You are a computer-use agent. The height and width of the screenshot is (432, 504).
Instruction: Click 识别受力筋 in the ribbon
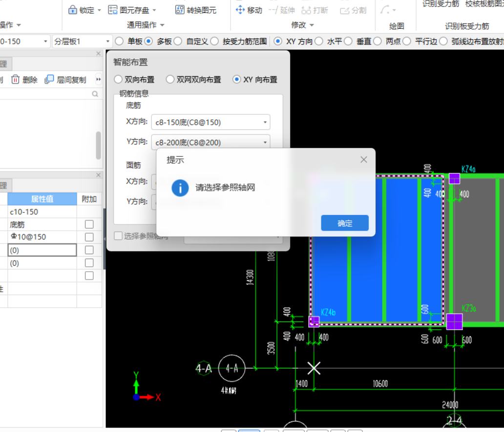coord(441,3)
